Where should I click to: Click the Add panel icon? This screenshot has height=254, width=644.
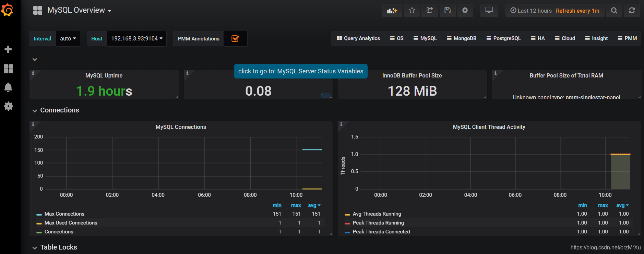(392, 11)
